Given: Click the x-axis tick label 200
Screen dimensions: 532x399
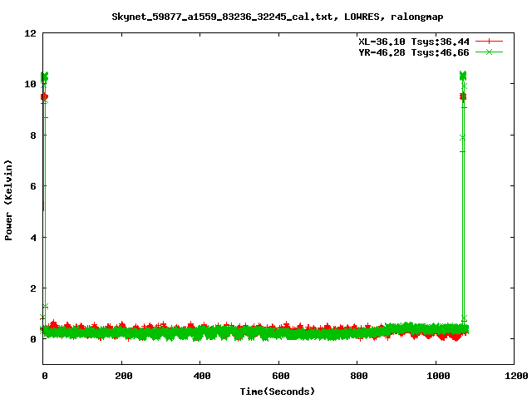Looking at the screenshot, I should coord(124,376).
